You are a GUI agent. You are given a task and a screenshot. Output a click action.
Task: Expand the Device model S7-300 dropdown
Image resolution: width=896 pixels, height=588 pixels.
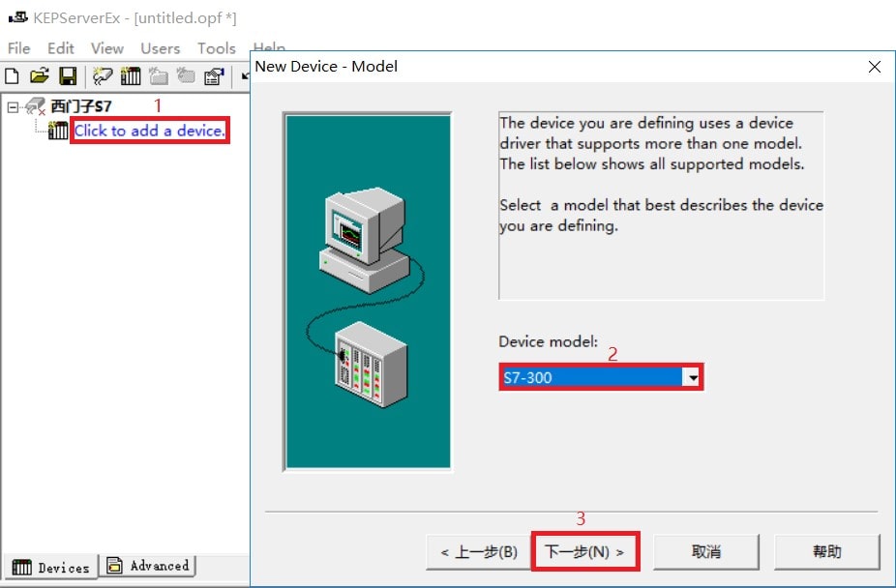693,377
